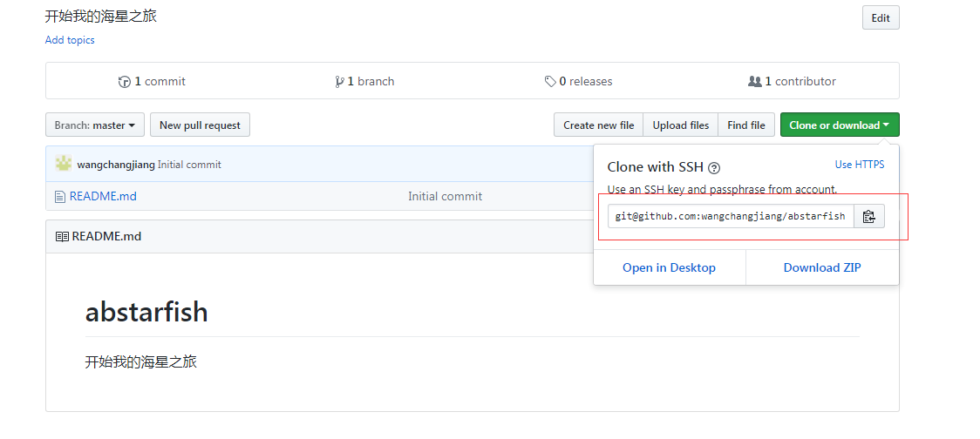Click wangchangjiang's avatar image
The image size is (980, 439).
(64, 165)
